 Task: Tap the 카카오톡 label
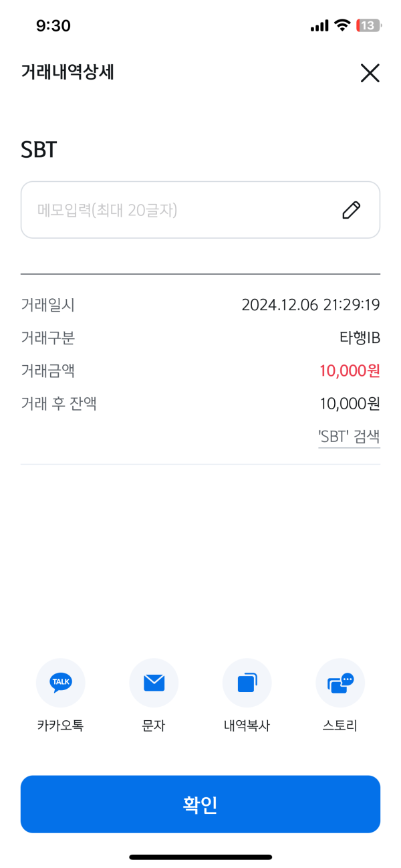point(61,726)
